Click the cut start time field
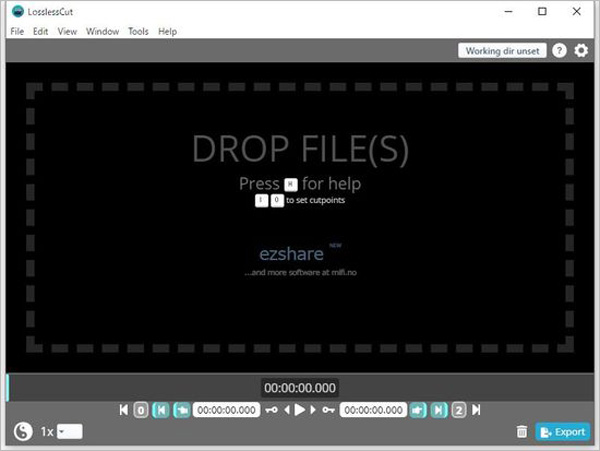Screen dimensions: 600x451 (x=227, y=410)
